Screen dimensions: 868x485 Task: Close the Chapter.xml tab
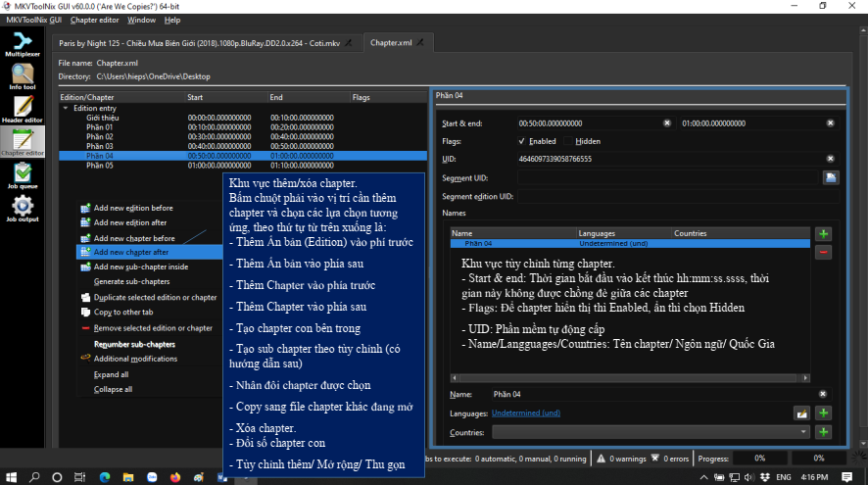coord(420,43)
